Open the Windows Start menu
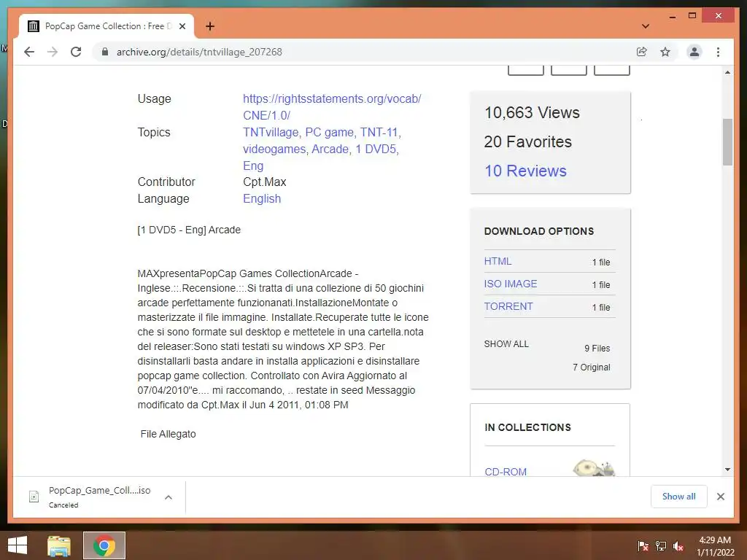 [18, 545]
